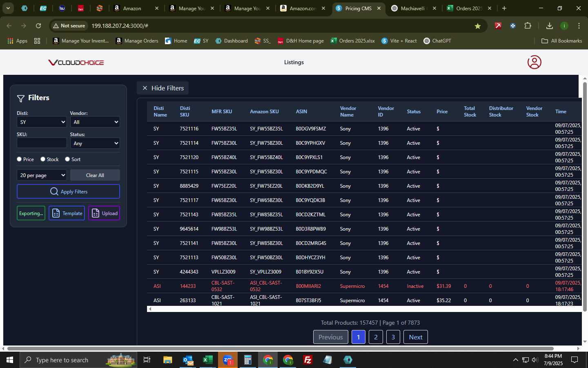Open the Manage Orders bookmark
The image size is (588, 368).
coord(137,41)
